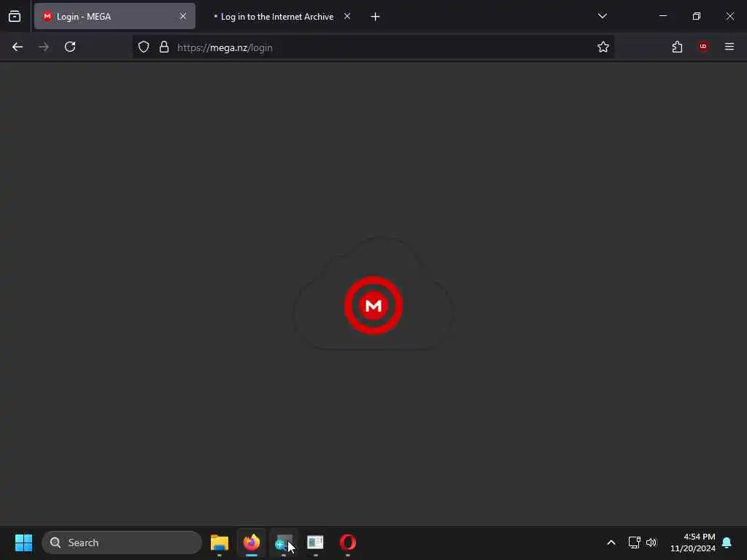Viewport: 747px width, 560px height.
Task: Open the Firefox View icon in the tab bar
Action: coord(15,16)
